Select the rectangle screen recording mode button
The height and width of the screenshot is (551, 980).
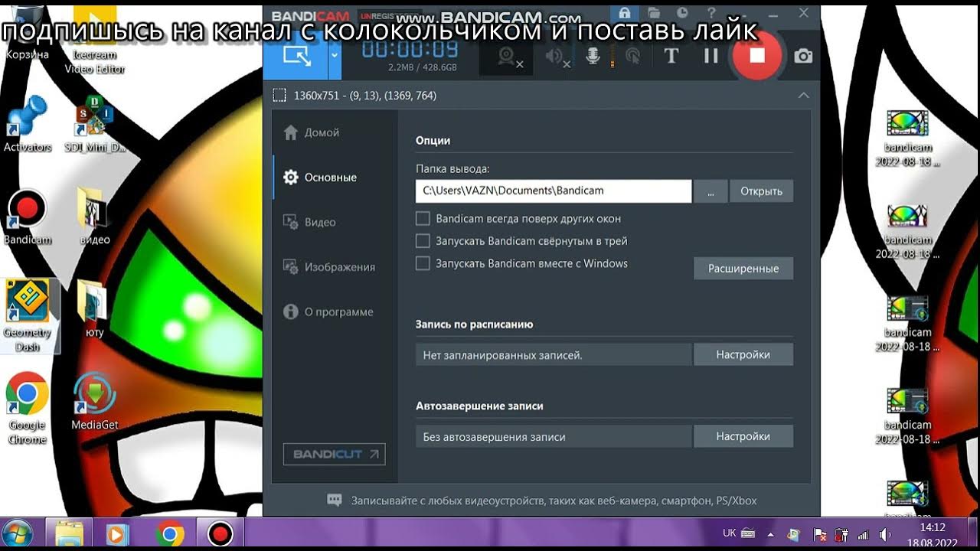[x=296, y=56]
